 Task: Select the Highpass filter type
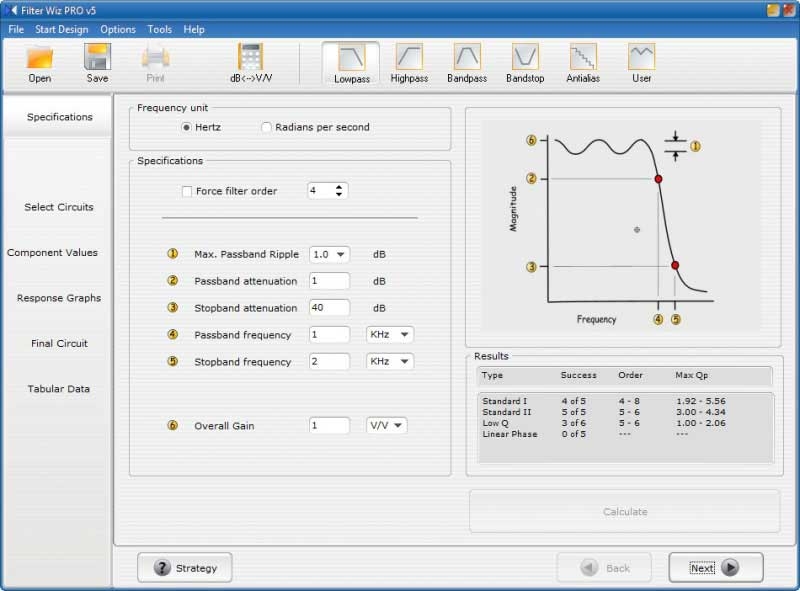[409, 63]
